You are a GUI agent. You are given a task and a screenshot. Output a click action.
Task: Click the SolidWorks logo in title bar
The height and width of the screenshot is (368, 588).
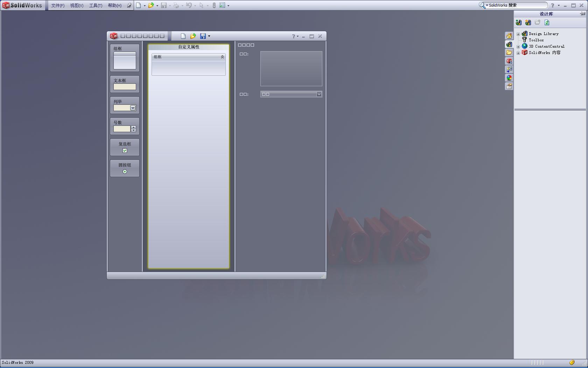[22, 5]
